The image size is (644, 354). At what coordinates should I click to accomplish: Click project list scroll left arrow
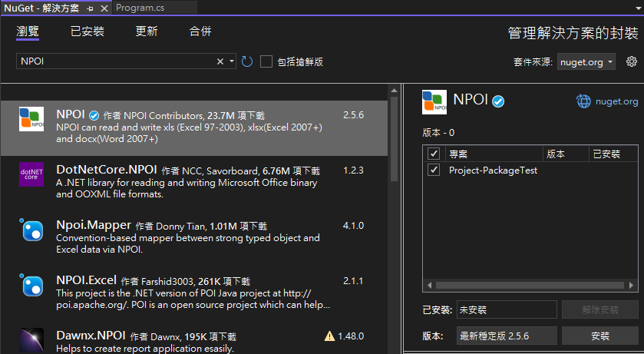[x=430, y=285]
